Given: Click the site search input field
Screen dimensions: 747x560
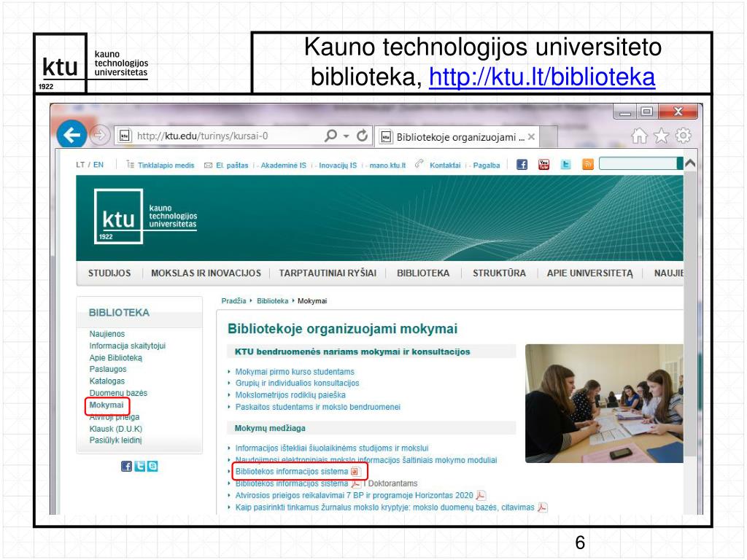Looking at the screenshot, I should (x=638, y=164).
